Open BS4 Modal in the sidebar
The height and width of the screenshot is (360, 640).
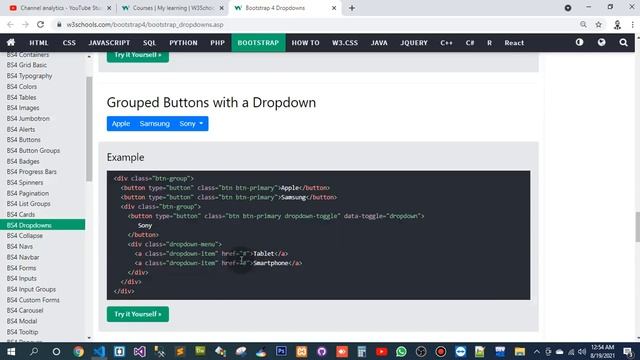coord(22,321)
